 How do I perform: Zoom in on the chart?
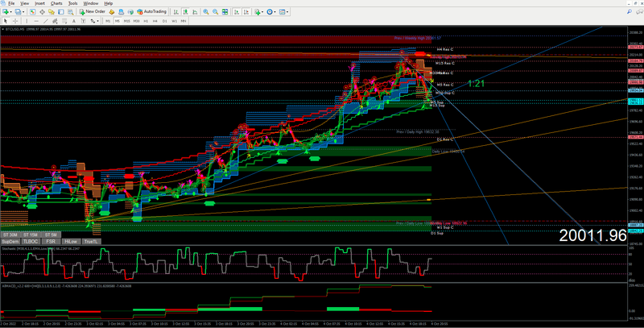(206, 12)
